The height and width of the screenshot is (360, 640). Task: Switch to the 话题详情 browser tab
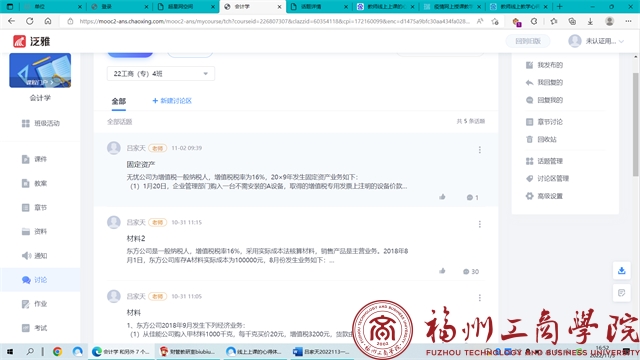tap(319, 7)
